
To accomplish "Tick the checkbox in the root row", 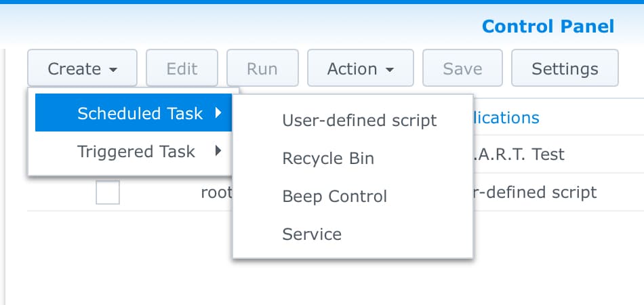I will 108,192.
